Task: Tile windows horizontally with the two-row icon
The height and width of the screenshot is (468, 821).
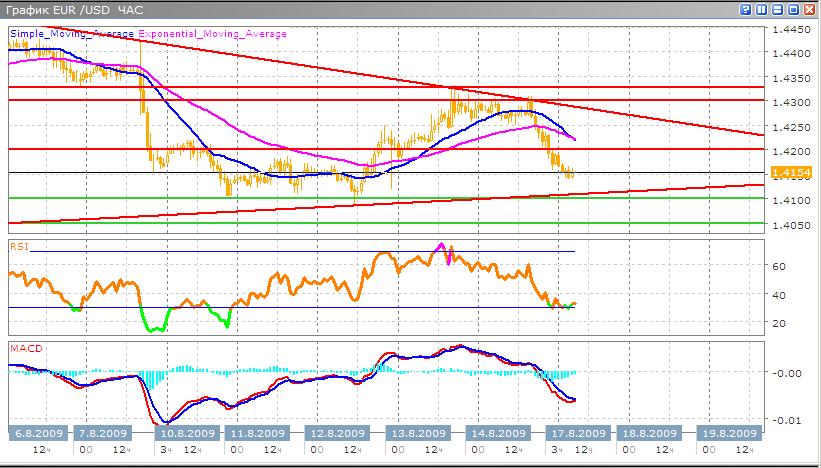Action: click(777, 9)
